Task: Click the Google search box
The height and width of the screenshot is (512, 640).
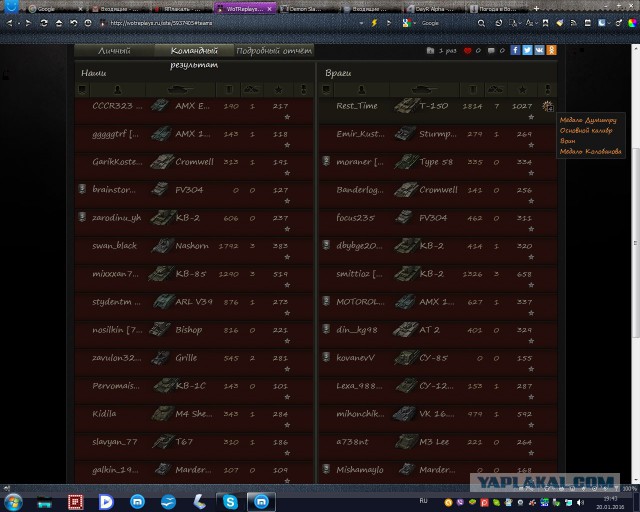Action: 445,23
